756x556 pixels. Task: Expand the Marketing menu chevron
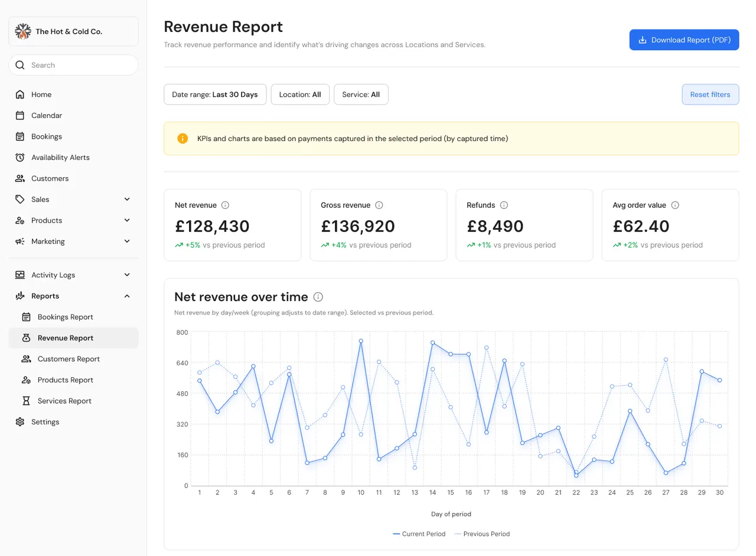[x=127, y=241]
